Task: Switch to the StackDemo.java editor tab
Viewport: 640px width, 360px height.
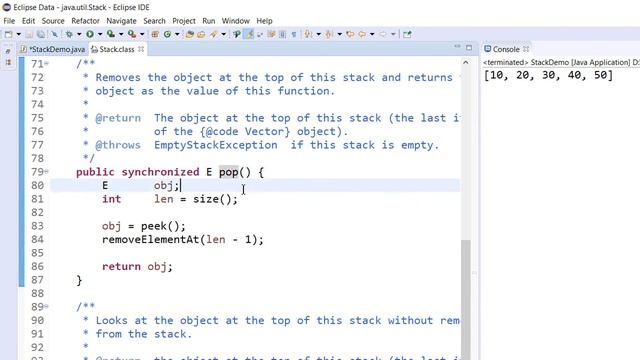Action: (x=53, y=49)
